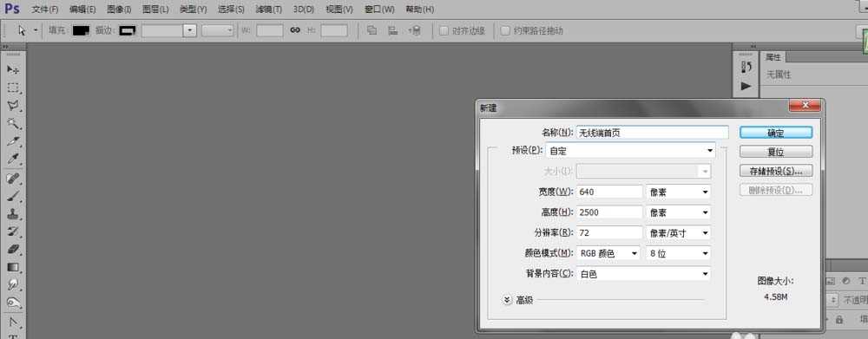This screenshot has height=339, width=868.
Task: Open the 图层(L) menu
Action: [155, 10]
